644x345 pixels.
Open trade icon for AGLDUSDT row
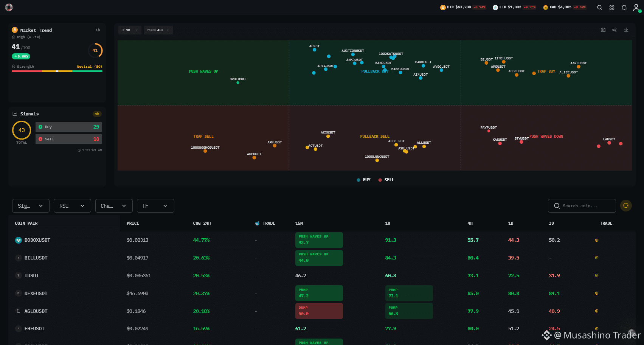597,311
